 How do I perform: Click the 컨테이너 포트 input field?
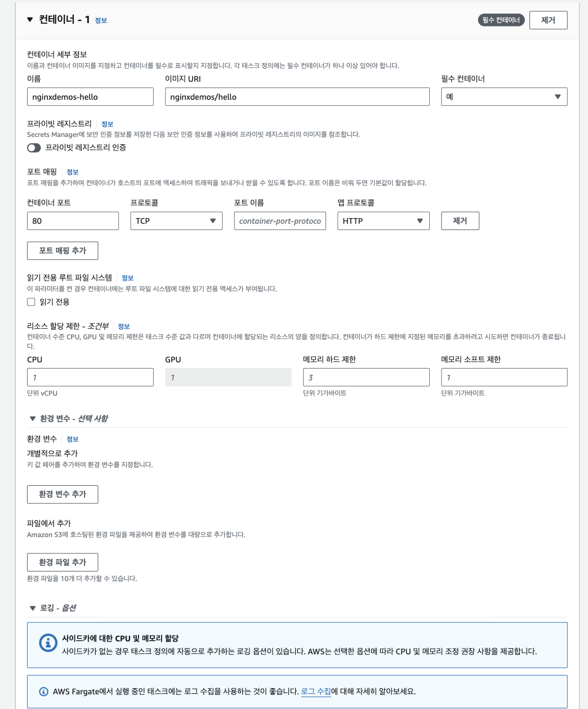pyautogui.click(x=73, y=221)
